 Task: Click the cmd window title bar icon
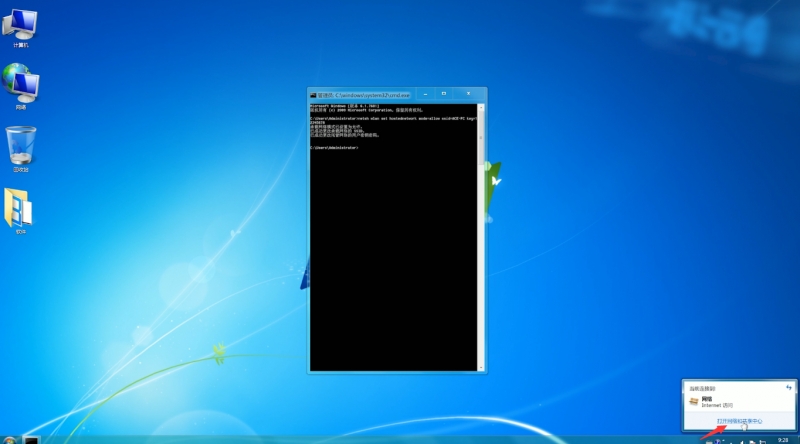click(313, 95)
